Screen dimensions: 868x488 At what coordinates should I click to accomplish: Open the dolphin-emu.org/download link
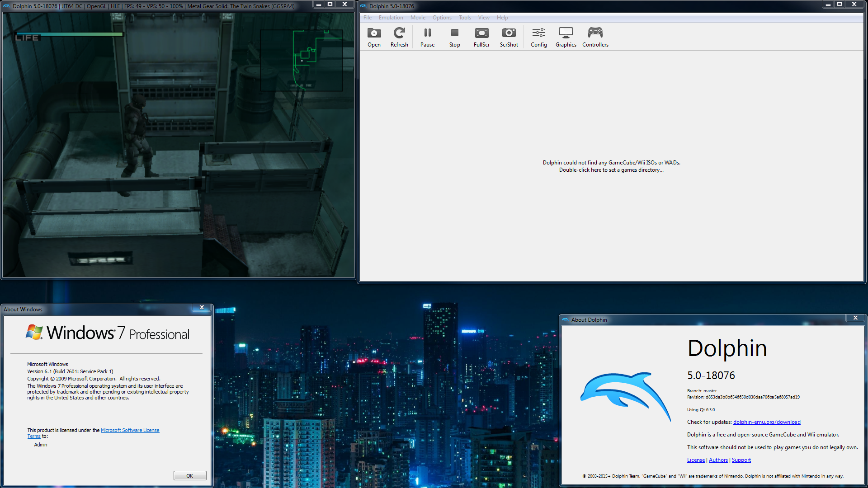(767, 422)
